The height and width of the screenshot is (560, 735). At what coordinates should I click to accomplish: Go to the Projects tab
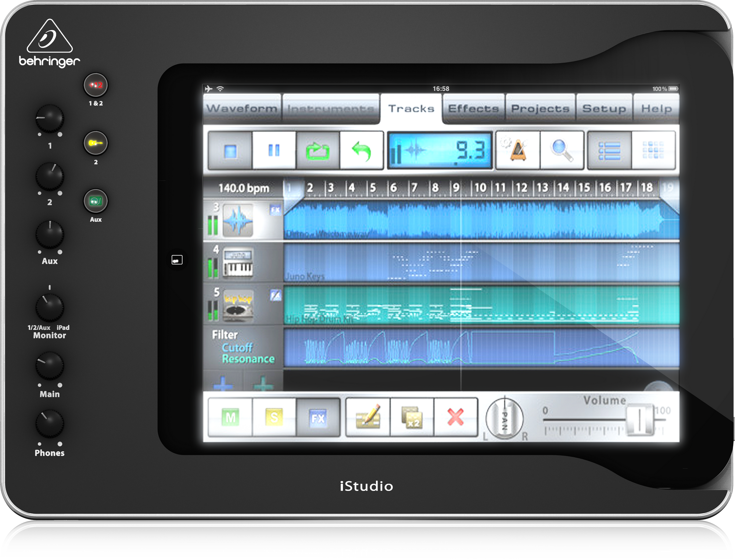click(x=540, y=108)
